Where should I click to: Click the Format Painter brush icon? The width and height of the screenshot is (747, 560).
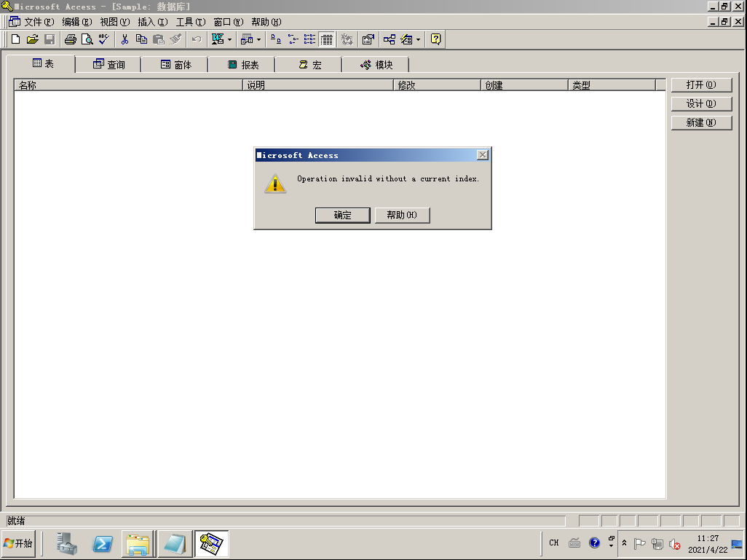[175, 39]
